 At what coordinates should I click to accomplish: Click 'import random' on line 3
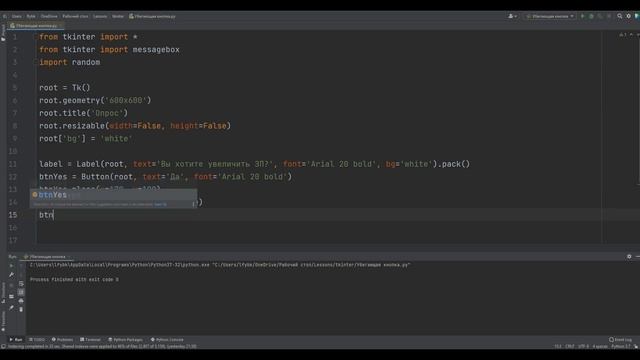(69, 62)
